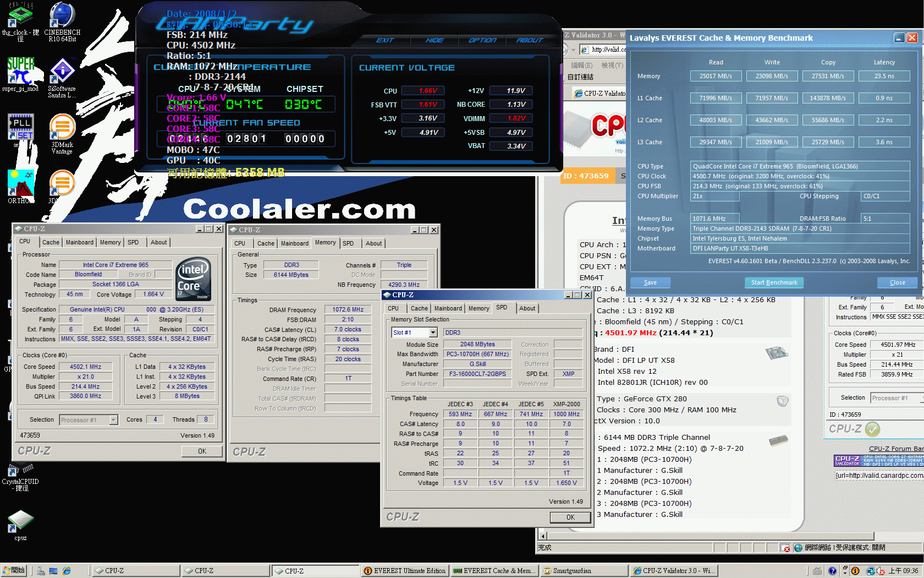The width and height of the screenshot is (924, 578).
Task: Click the forum URL code input field
Action: tap(879, 476)
